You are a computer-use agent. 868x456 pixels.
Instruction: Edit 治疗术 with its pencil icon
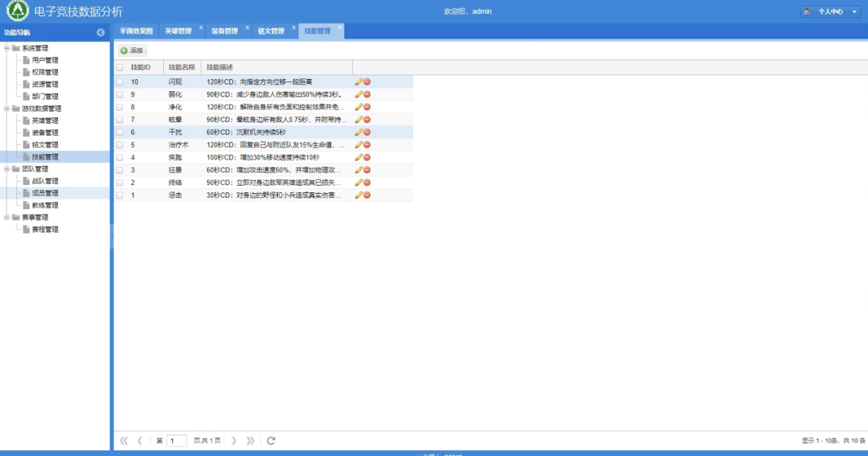(x=359, y=144)
